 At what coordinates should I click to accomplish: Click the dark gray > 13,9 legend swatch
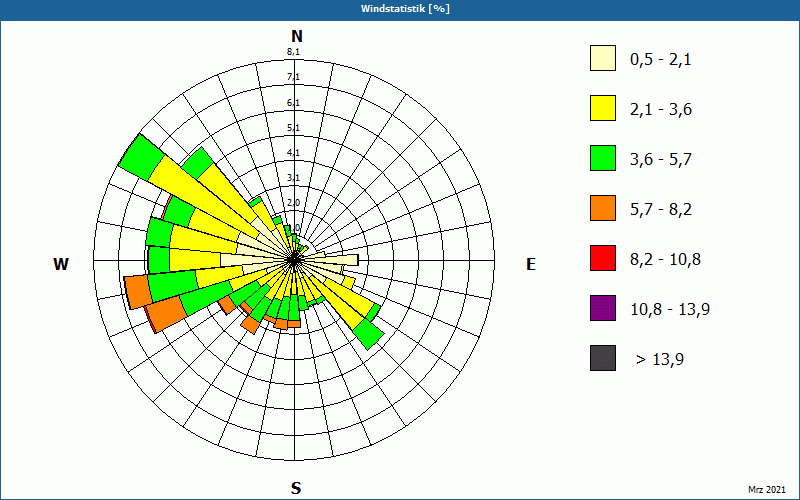603,358
